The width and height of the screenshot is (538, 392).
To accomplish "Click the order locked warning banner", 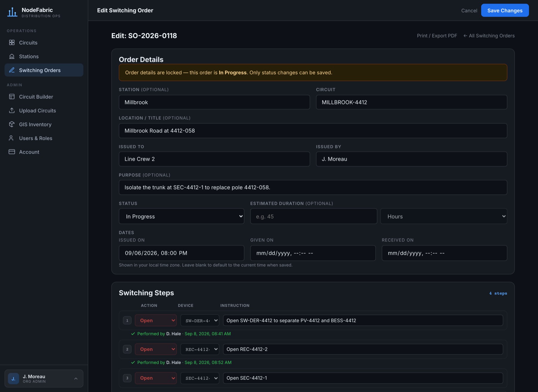I will click(313, 72).
